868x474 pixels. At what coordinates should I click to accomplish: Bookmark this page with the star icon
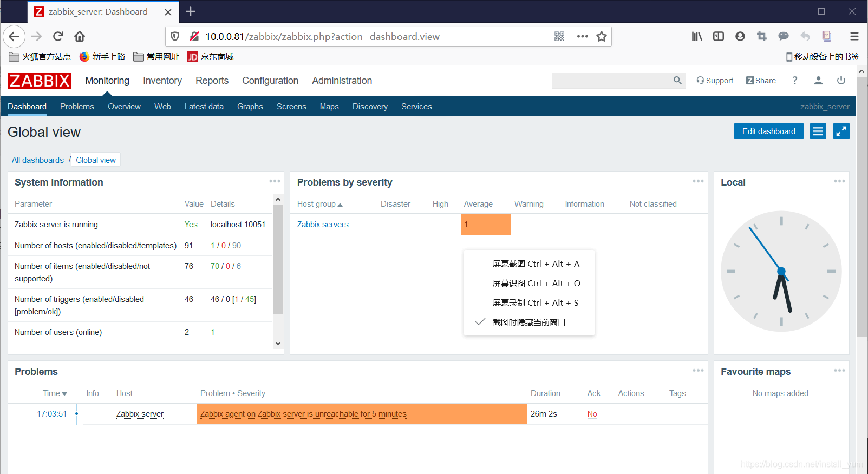(x=602, y=36)
